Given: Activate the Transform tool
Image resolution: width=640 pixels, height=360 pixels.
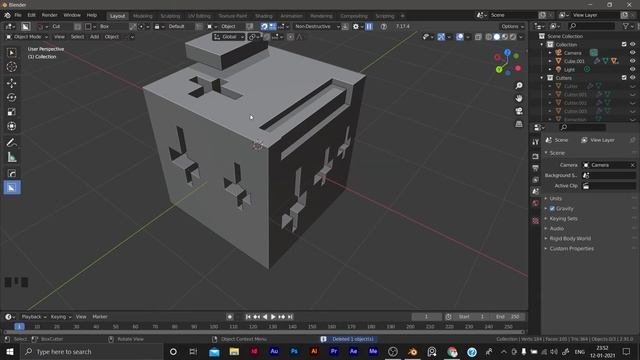Looking at the screenshot, I should 11,126.
